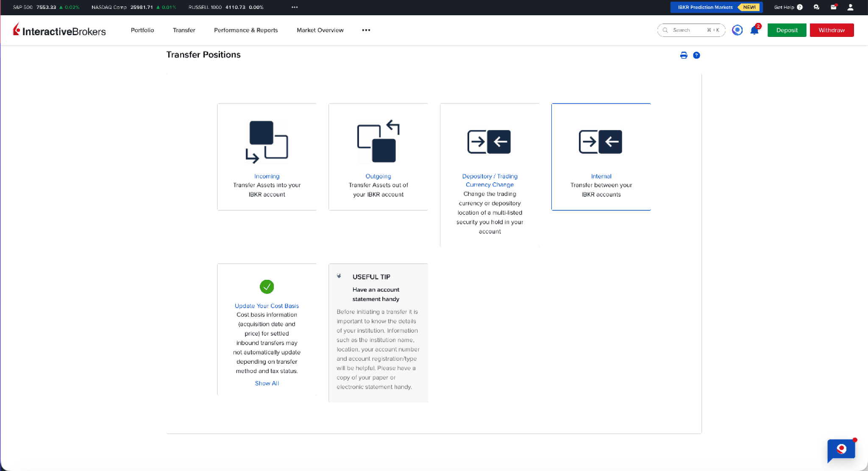Open the Transfer menu
This screenshot has width=868, height=471.
184,30
